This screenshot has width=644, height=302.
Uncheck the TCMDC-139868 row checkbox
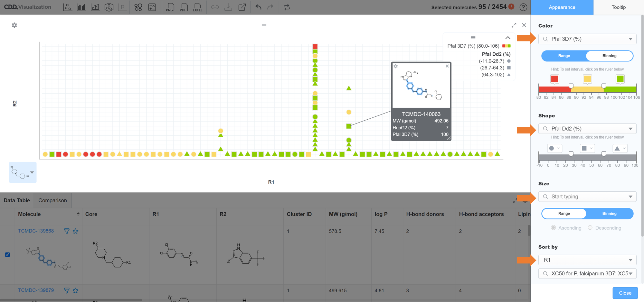tap(7, 255)
